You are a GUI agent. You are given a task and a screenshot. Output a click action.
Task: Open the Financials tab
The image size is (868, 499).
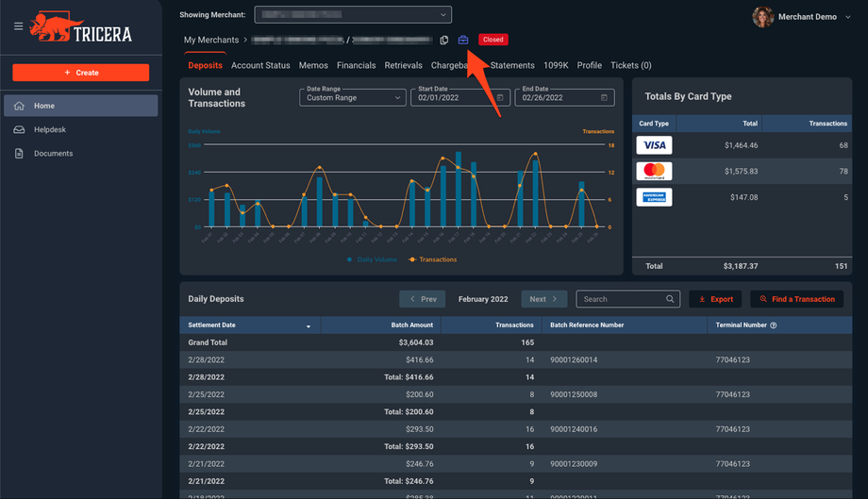click(x=356, y=66)
